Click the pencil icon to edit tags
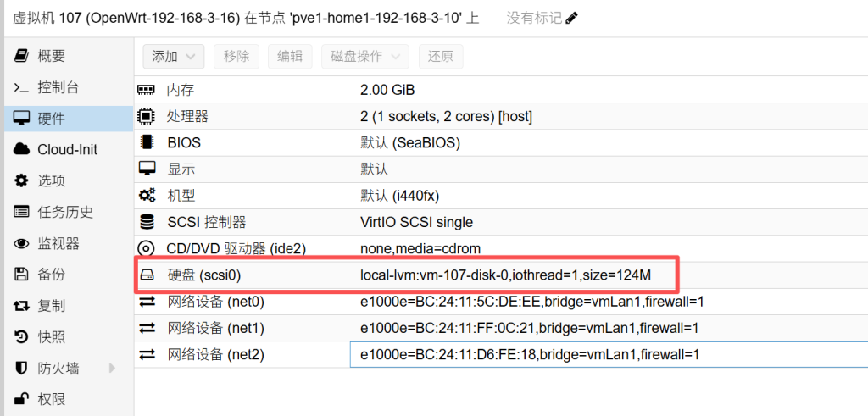 pyautogui.click(x=572, y=18)
